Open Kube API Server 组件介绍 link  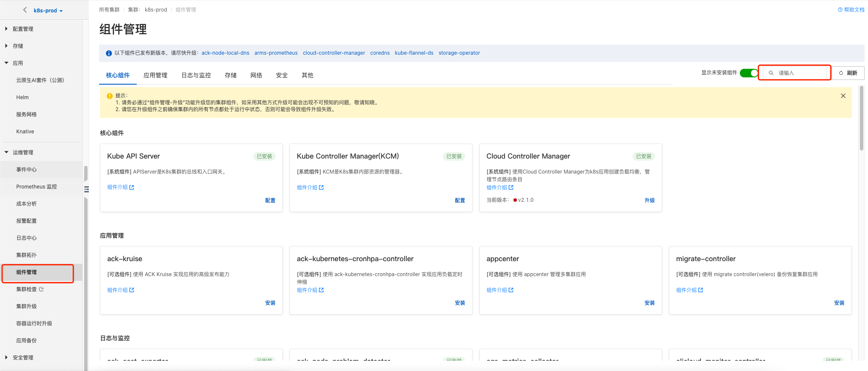click(120, 187)
